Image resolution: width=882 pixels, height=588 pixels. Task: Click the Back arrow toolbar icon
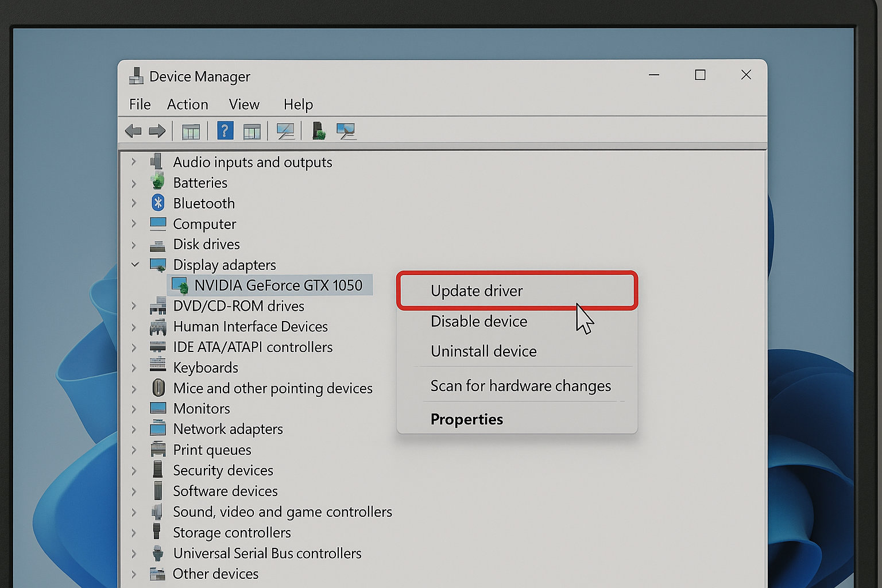click(133, 131)
